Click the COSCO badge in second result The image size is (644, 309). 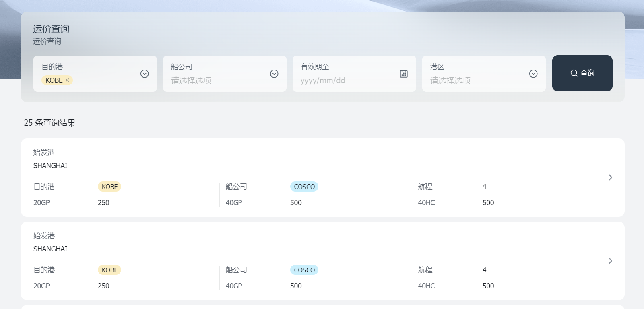(x=304, y=270)
